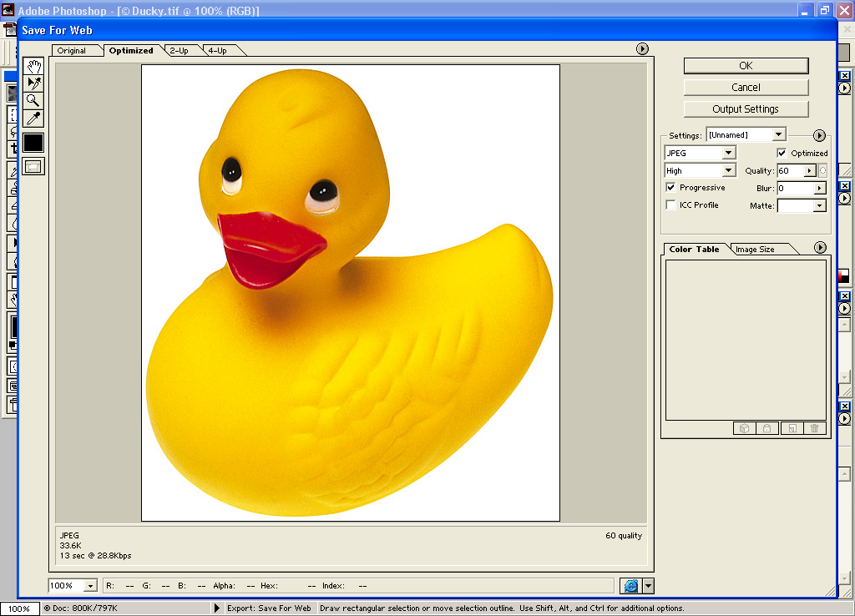Select the Zoom magnifier tool

[33, 101]
